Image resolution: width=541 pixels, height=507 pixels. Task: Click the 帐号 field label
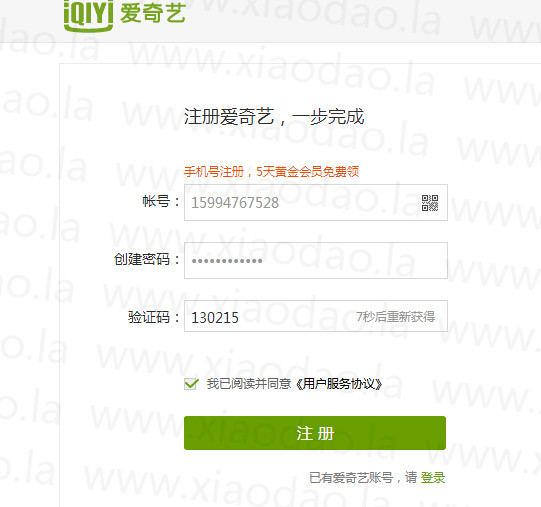pos(161,201)
